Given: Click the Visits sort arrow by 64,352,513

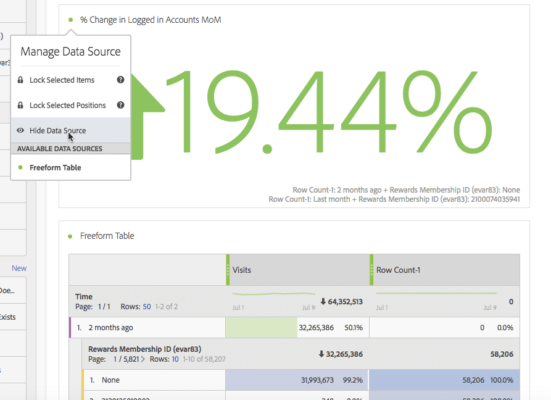Looking at the screenshot, I should [323, 301].
